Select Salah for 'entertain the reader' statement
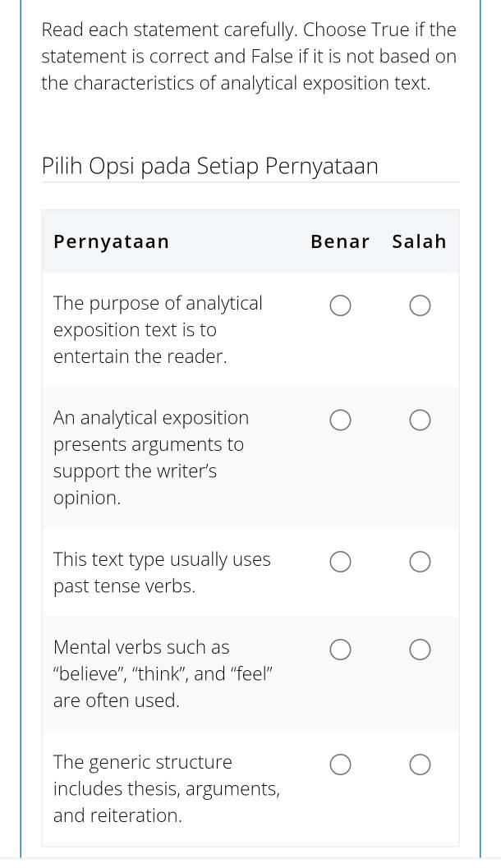The height and width of the screenshot is (868, 501). click(x=419, y=306)
